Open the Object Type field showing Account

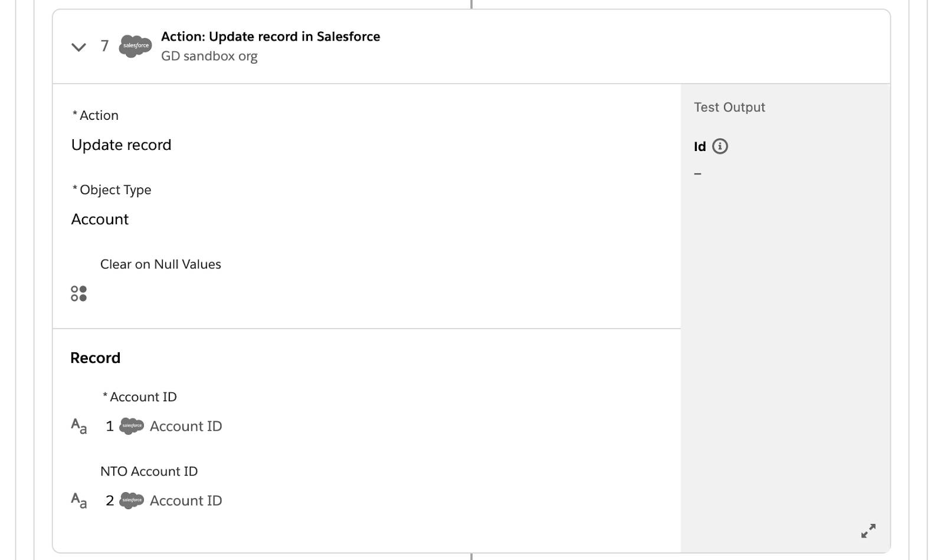[x=100, y=220]
